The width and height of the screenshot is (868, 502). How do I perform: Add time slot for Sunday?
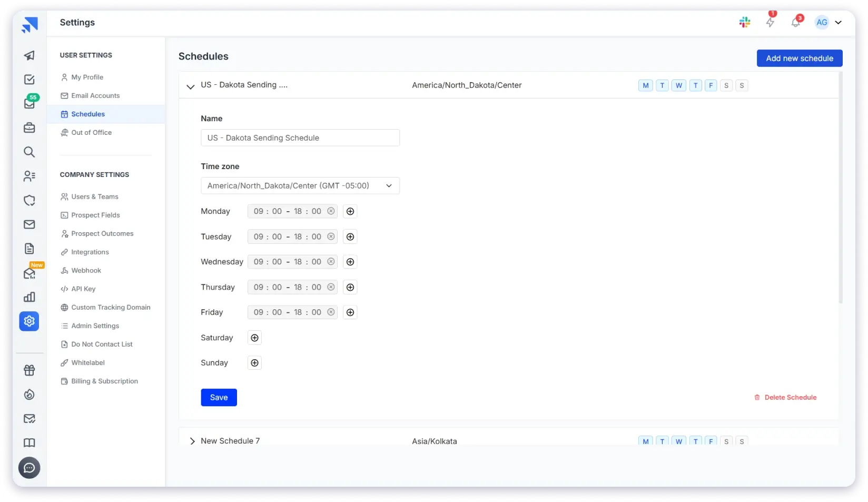[254, 363]
